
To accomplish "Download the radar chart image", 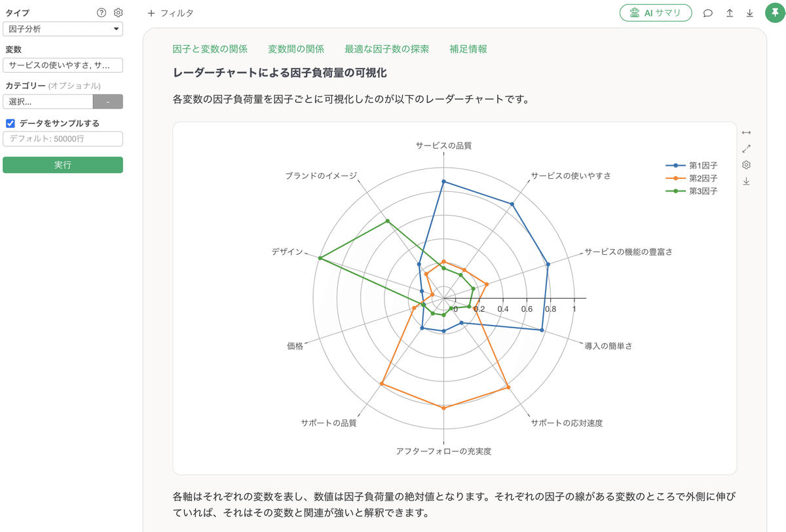I will coord(746,181).
